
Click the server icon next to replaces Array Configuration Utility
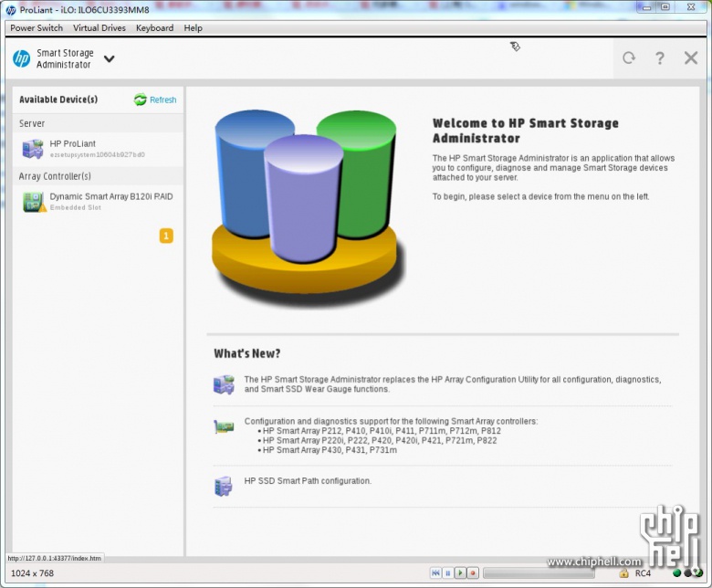pyautogui.click(x=224, y=384)
